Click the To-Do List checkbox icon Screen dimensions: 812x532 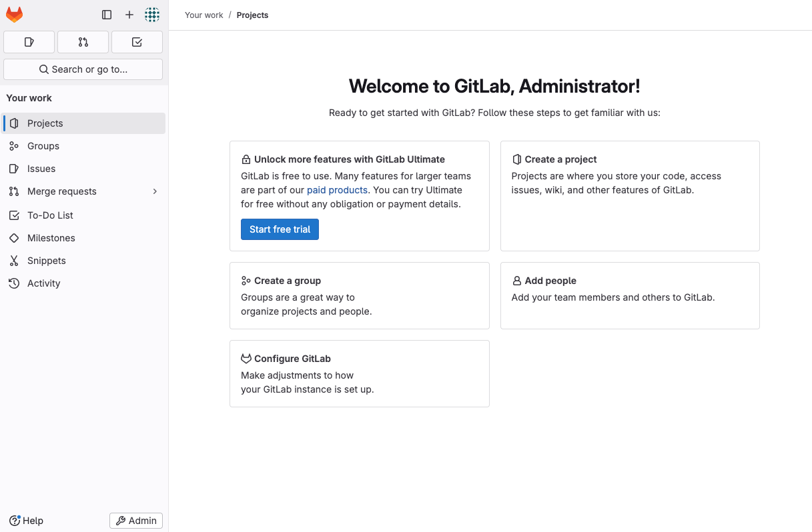[14, 215]
